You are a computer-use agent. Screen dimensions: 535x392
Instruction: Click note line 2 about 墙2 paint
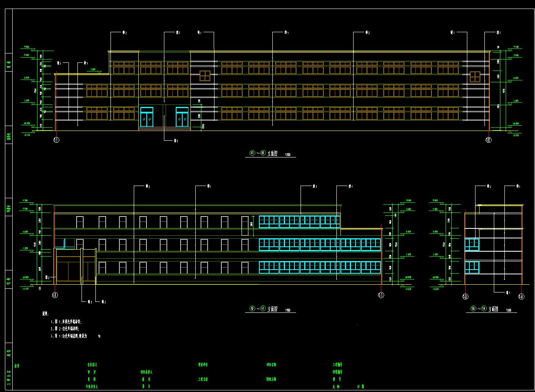(x=65, y=328)
